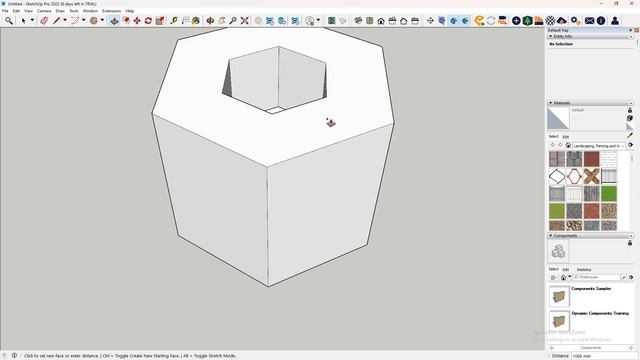This screenshot has height=360, width=640.
Task: Click the envelope mail toolbar icon
Action: click(x=589, y=20)
